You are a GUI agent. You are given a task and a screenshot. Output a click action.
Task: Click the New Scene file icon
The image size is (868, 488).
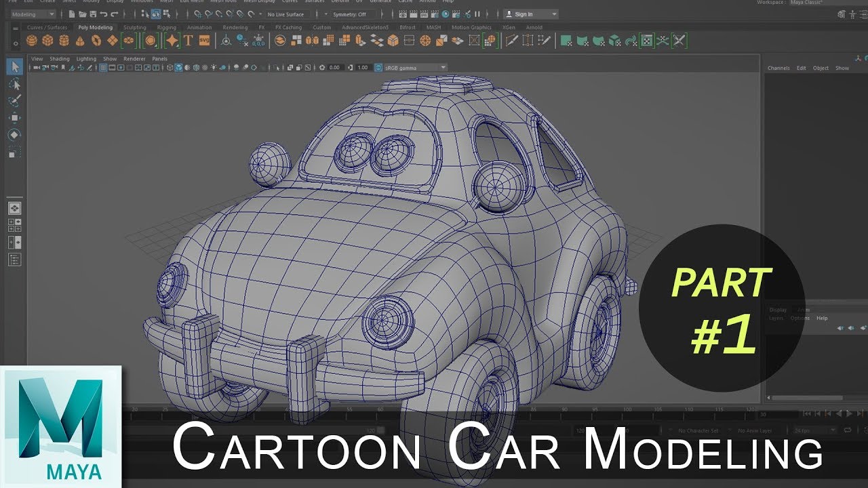point(72,14)
